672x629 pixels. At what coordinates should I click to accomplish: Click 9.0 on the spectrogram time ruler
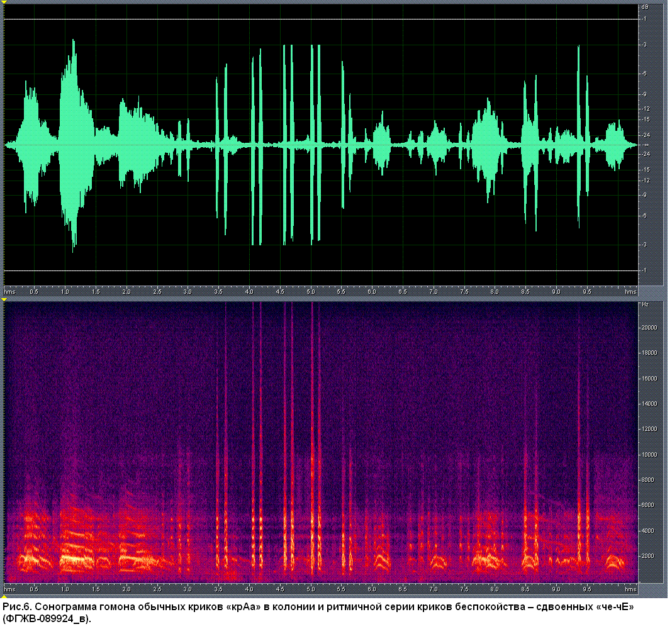pyautogui.click(x=556, y=589)
